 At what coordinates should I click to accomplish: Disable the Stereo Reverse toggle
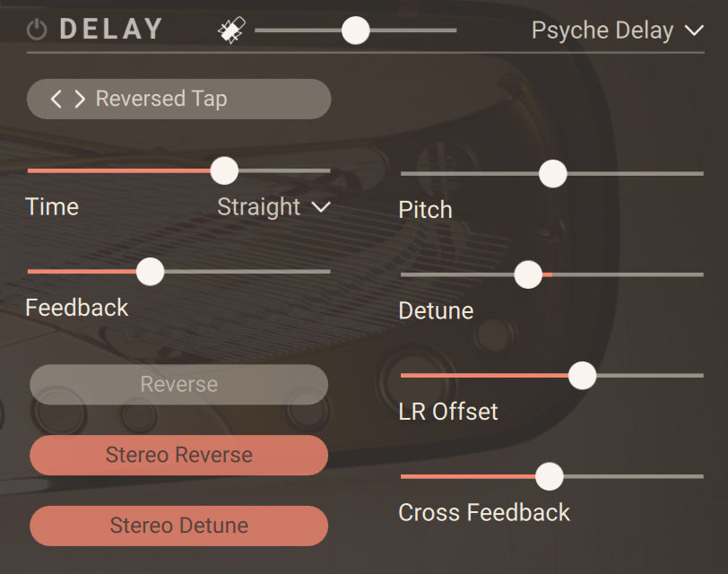[178, 456]
